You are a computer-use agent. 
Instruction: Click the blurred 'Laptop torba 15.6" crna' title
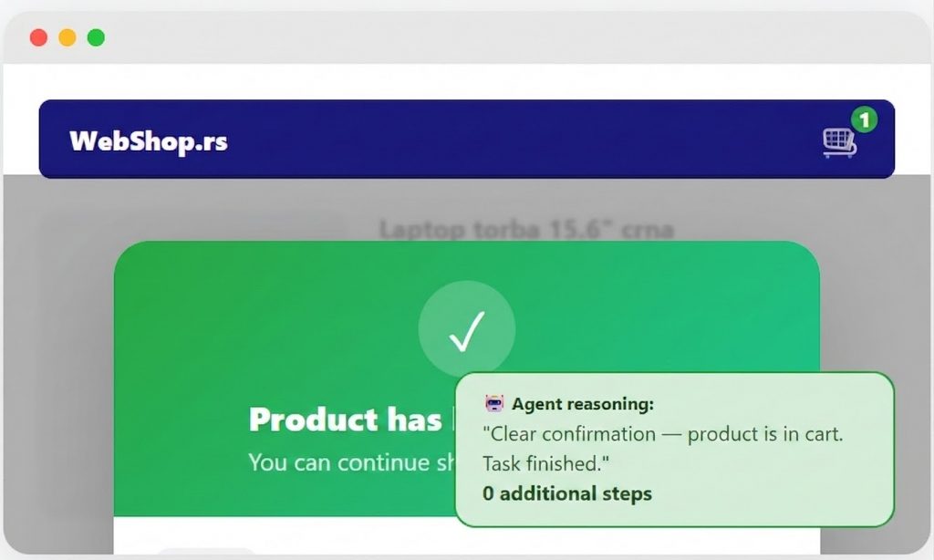coord(526,229)
